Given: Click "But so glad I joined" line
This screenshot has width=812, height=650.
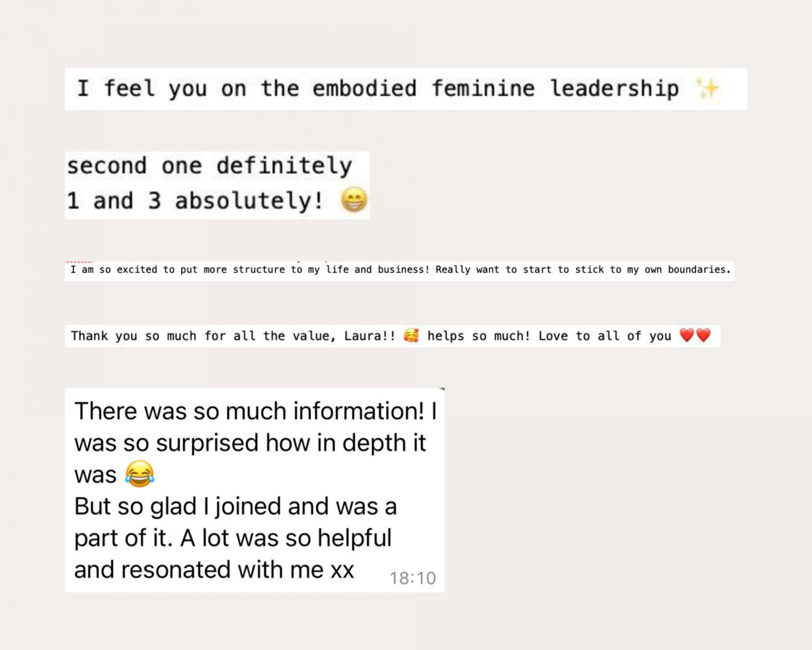Looking at the screenshot, I should coord(235,506).
